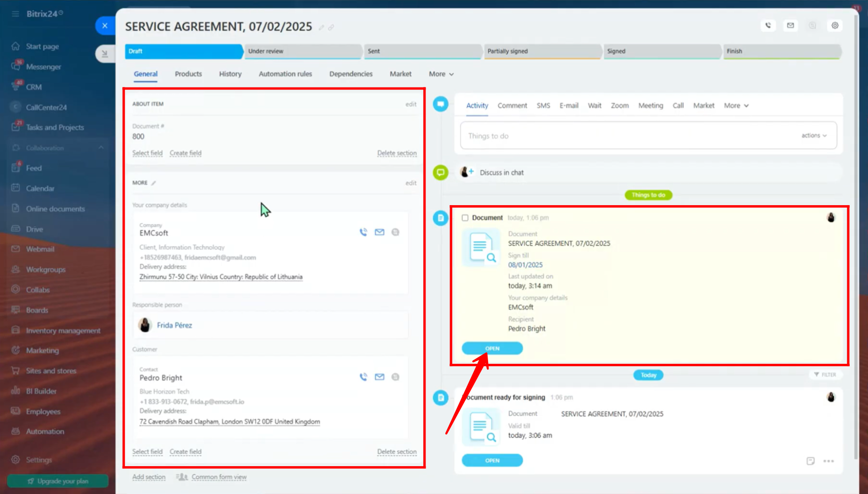
Task: Click Upgrade your plan button
Action: (x=58, y=481)
